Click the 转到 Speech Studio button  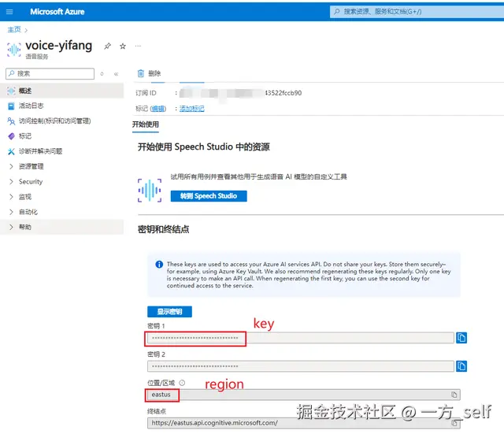tap(209, 196)
